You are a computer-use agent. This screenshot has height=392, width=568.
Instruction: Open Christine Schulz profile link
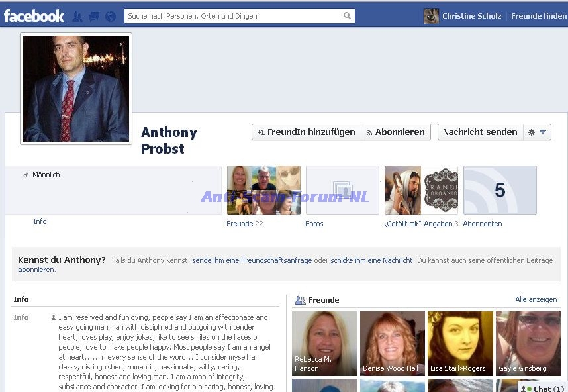[x=471, y=16]
